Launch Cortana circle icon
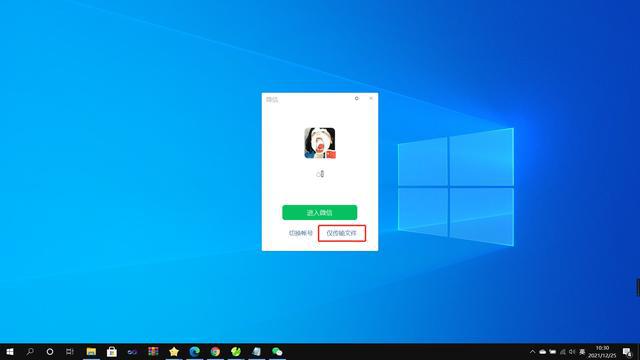 (x=50, y=352)
